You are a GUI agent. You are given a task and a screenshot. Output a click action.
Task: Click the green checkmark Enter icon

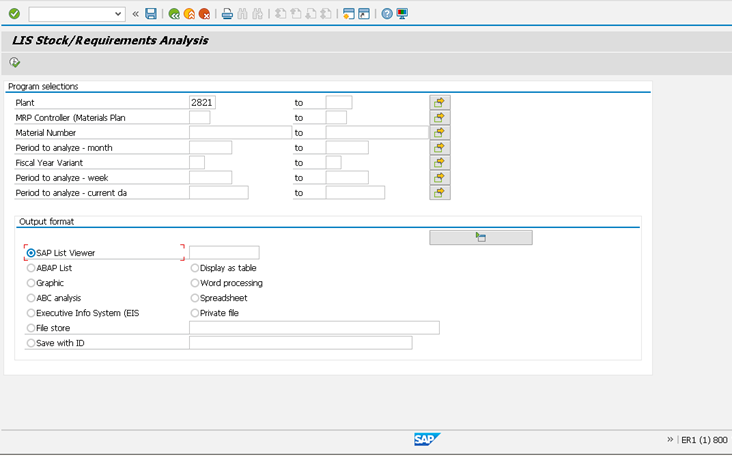coord(14,14)
